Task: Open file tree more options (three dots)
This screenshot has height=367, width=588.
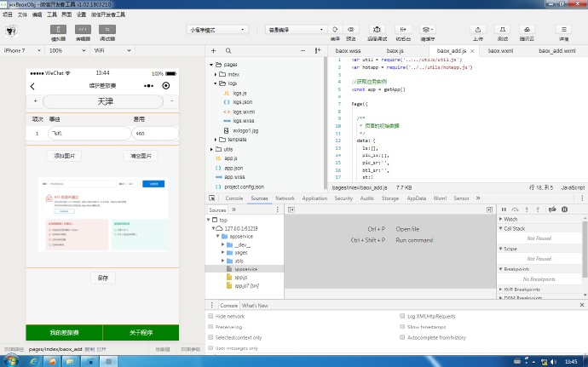Action: 303,50
